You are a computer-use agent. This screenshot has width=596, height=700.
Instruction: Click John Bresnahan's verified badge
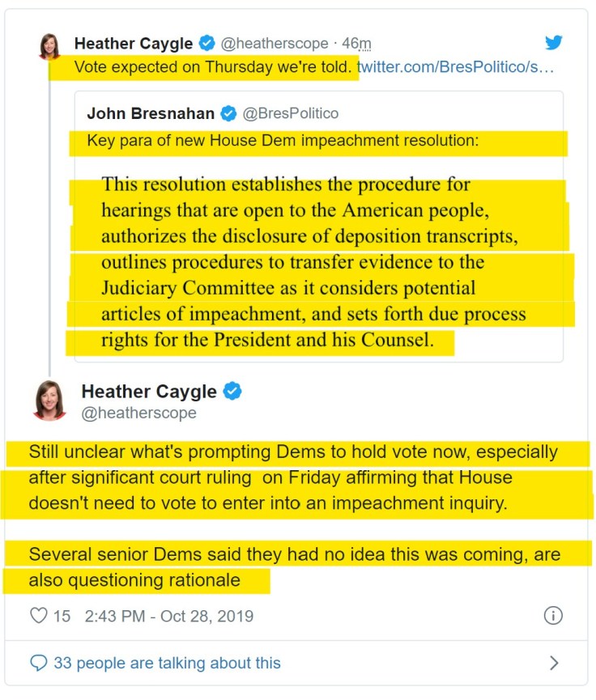coord(228,113)
